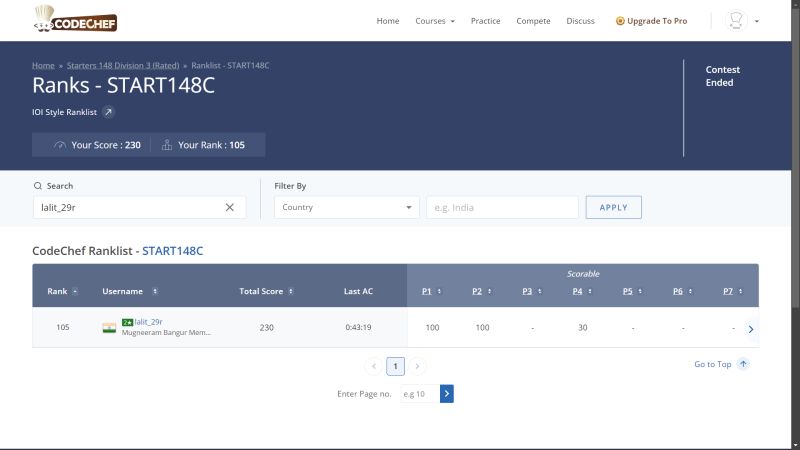Click the Your Score speedometer icon
Image resolution: width=800 pixels, height=450 pixels.
pos(60,145)
